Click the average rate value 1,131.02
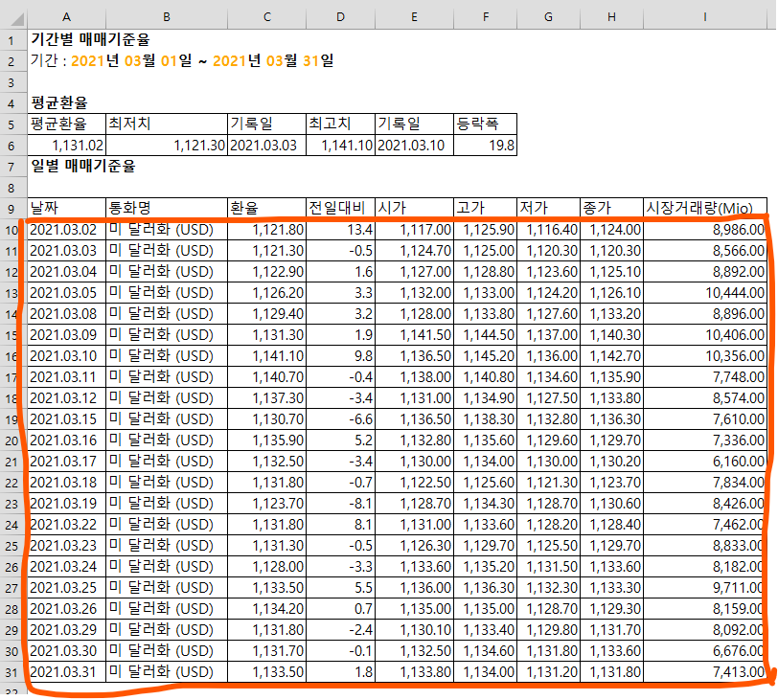The width and height of the screenshot is (778, 700). 66,146
